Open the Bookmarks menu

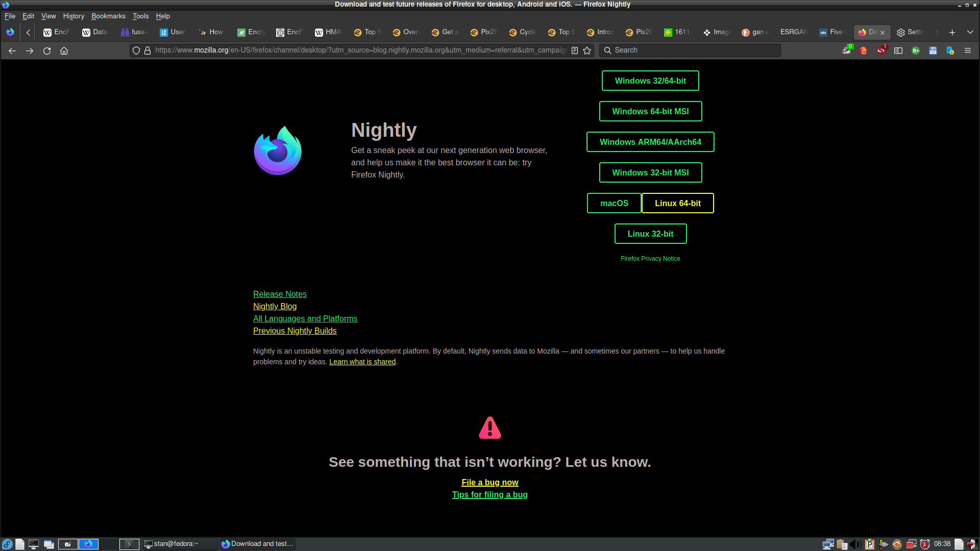coord(108,16)
